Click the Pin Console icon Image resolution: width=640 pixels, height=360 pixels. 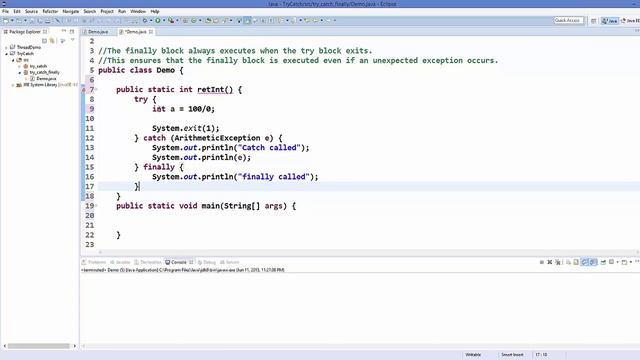(x=603, y=262)
